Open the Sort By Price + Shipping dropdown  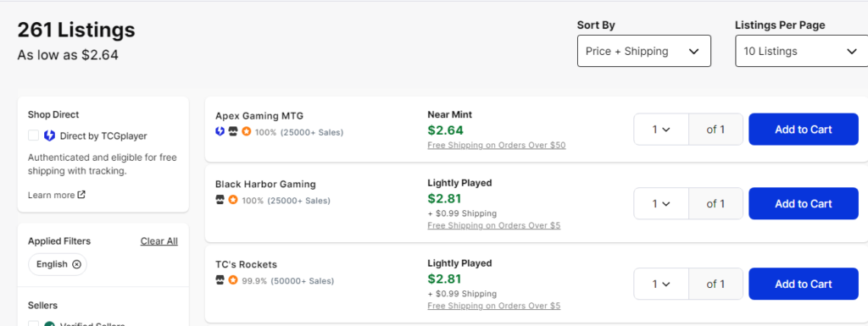(x=644, y=51)
